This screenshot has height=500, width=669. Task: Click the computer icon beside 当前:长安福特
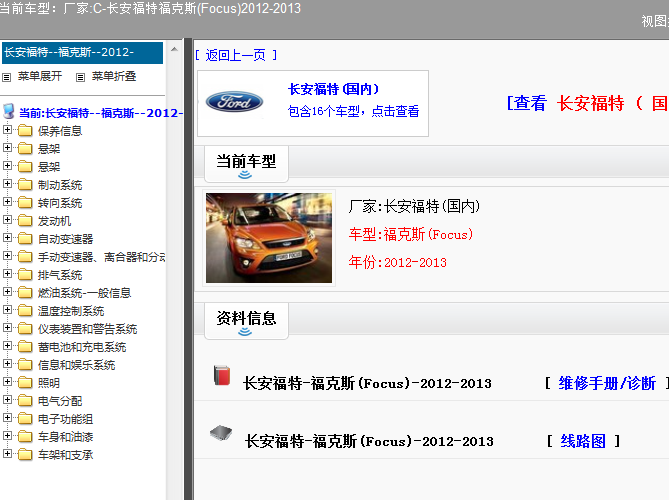[9, 111]
